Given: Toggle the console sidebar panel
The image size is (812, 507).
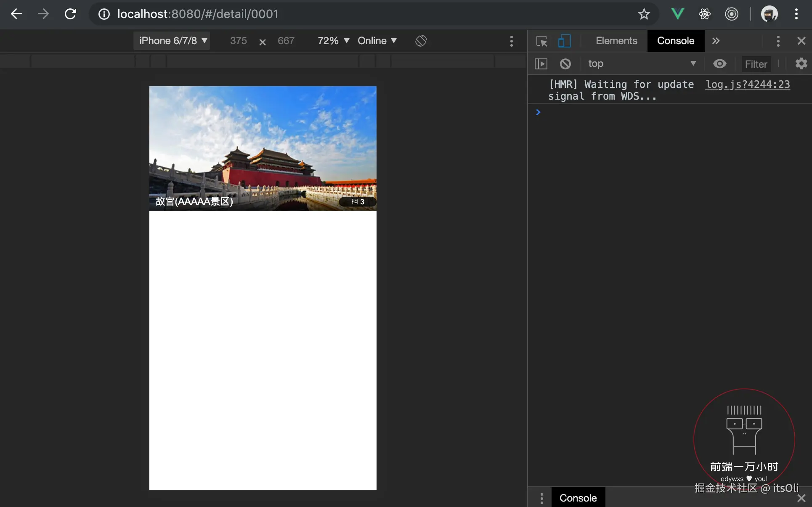Looking at the screenshot, I should [541, 63].
